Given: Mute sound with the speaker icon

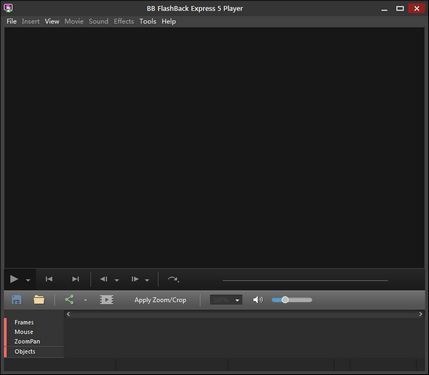Looking at the screenshot, I should click(258, 300).
